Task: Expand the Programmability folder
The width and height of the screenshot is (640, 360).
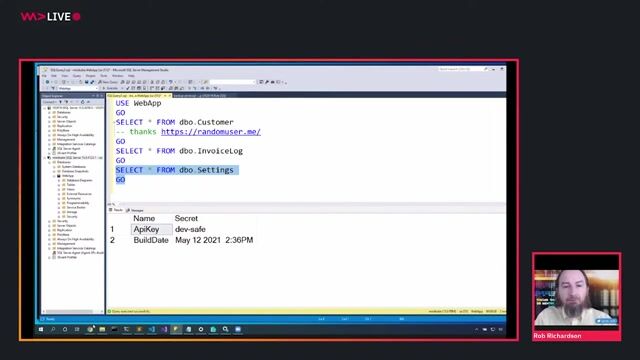Action: [59, 203]
